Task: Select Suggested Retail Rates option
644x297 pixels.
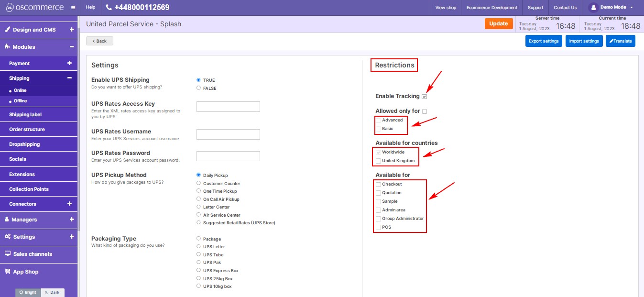Action: coord(198,222)
